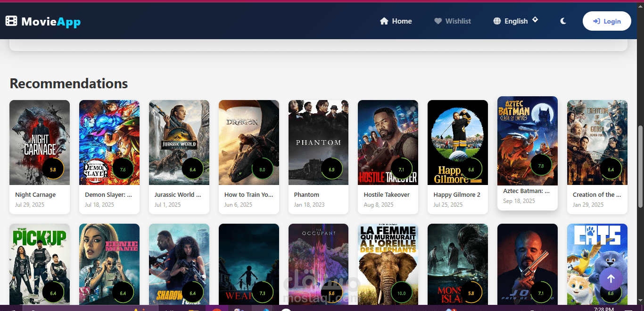The image size is (644, 311).
Task: Open the Phantom movie poster
Action: click(x=318, y=143)
